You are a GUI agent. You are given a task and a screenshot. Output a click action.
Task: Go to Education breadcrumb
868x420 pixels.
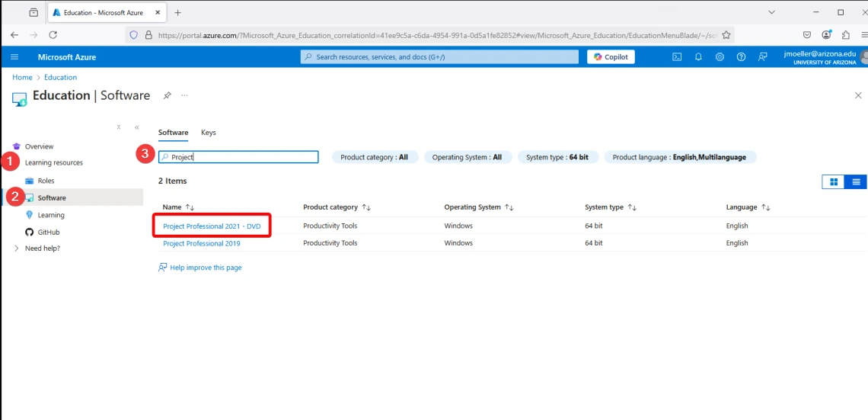click(60, 78)
